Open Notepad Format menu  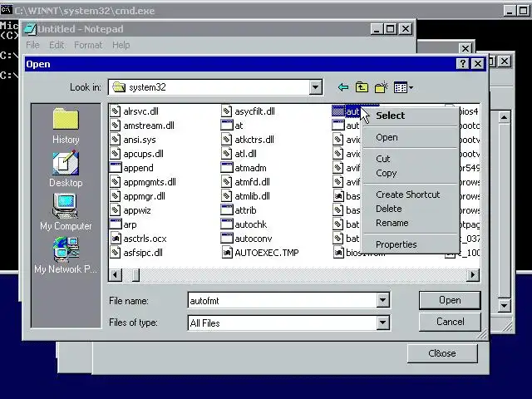(88, 45)
